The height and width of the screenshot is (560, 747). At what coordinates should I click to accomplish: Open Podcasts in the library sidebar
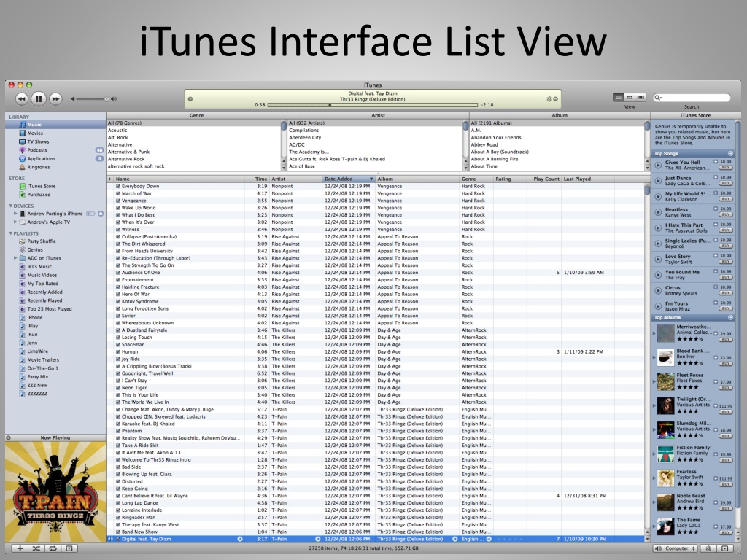[36, 150]
